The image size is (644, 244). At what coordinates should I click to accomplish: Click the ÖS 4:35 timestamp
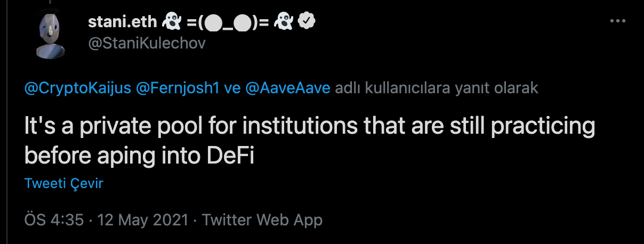pyautogui.click(x=54, y=219)
